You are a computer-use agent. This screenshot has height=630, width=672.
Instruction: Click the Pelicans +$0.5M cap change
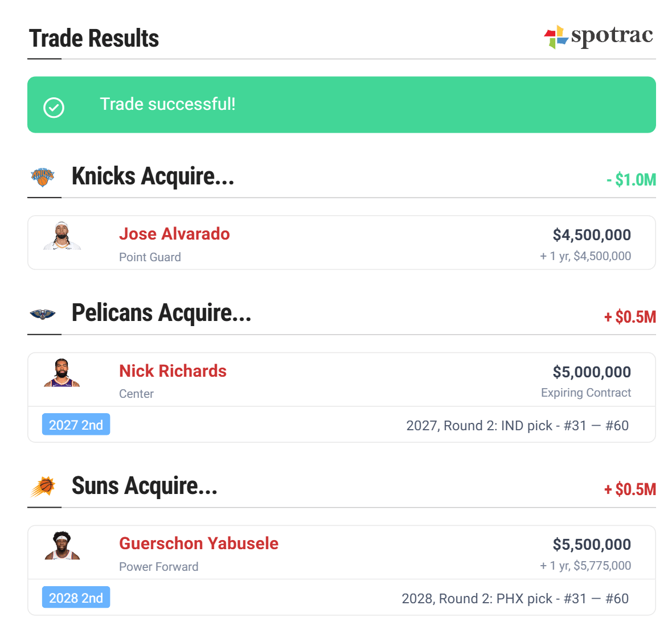(x=630, y=317)
